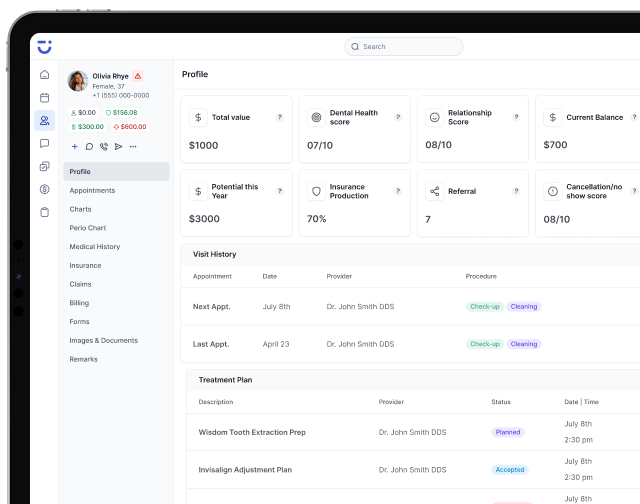Click the Cleaning tag in Last Appt. row
This screenshot has width=640, height=504.
pyautogui.click(x=524, y=344)
